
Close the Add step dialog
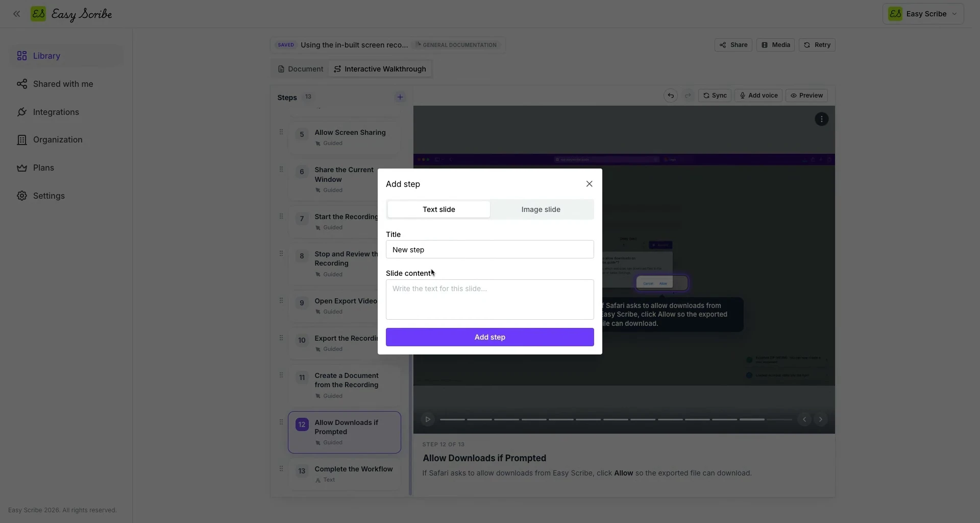tap(589, 184)
